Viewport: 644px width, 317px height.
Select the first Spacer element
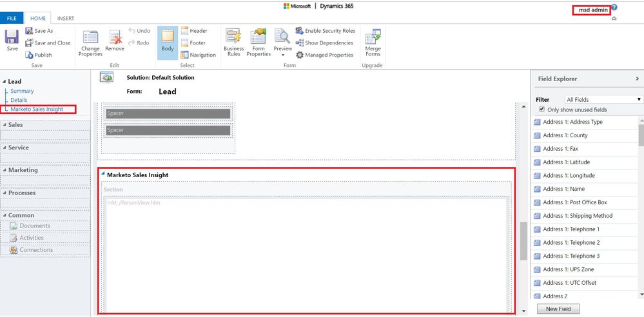point(168,114)
